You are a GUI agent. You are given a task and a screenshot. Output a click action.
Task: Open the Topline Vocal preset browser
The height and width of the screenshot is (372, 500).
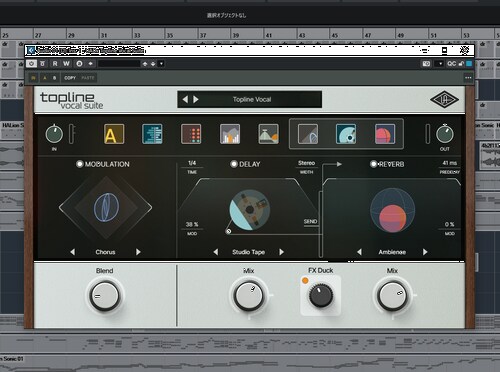pyautogui.click(x=252, y=99)
